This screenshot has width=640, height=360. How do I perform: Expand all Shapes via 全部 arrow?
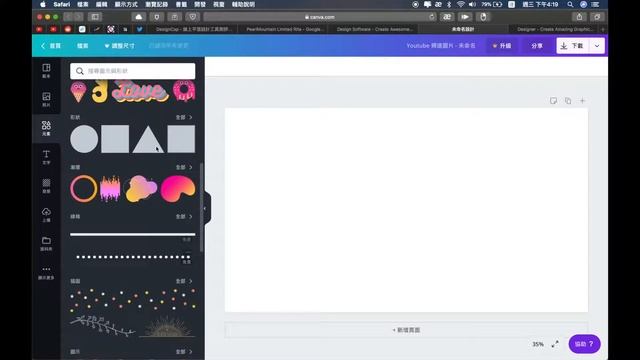[184, 117]
